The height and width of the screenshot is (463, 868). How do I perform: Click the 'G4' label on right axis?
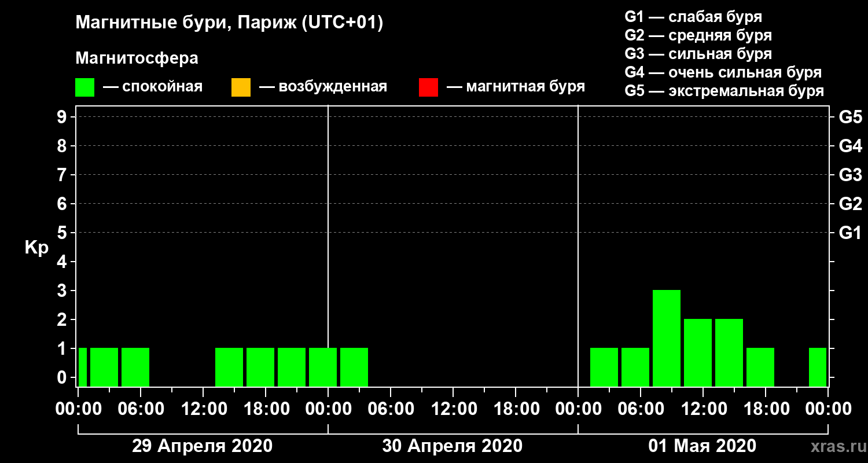click(x=850, y=146)
